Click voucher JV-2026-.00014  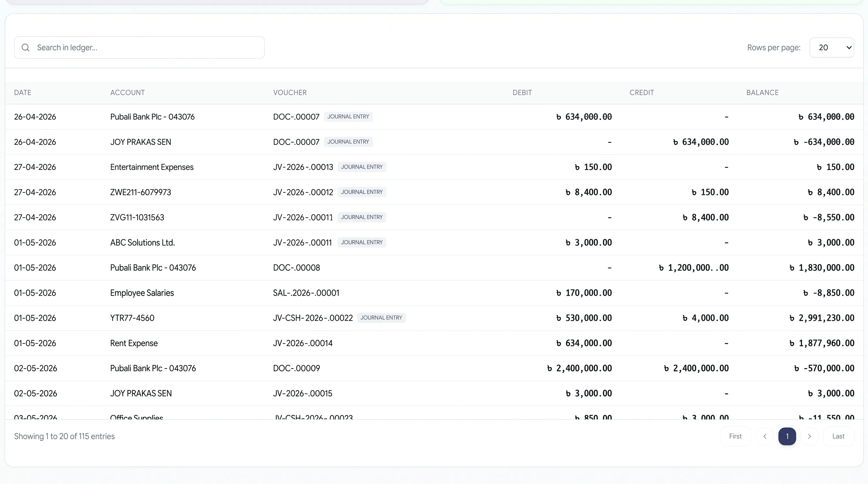(302, 343)
